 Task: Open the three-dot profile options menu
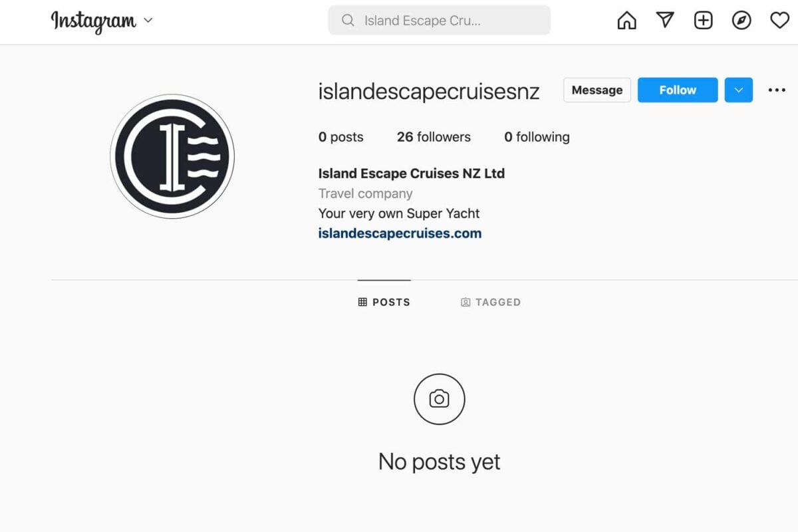[x=777, y=90]
